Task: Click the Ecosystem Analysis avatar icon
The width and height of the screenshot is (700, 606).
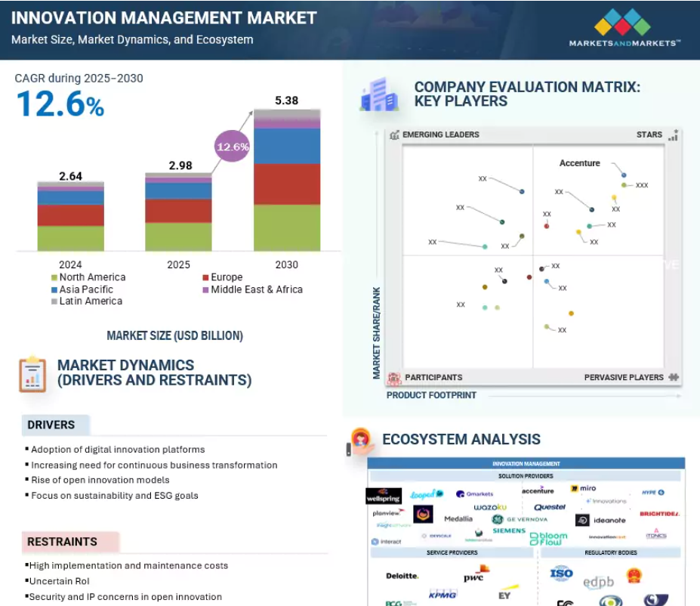Action: pyautogui.click(x=360, y=441)
